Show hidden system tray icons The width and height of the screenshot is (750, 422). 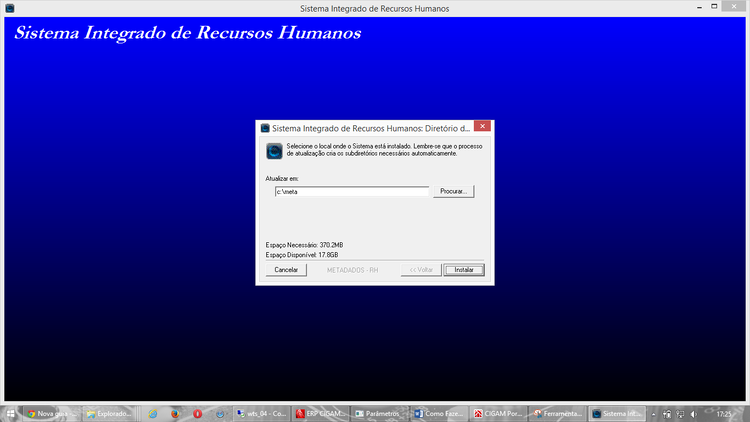(653, 414)
